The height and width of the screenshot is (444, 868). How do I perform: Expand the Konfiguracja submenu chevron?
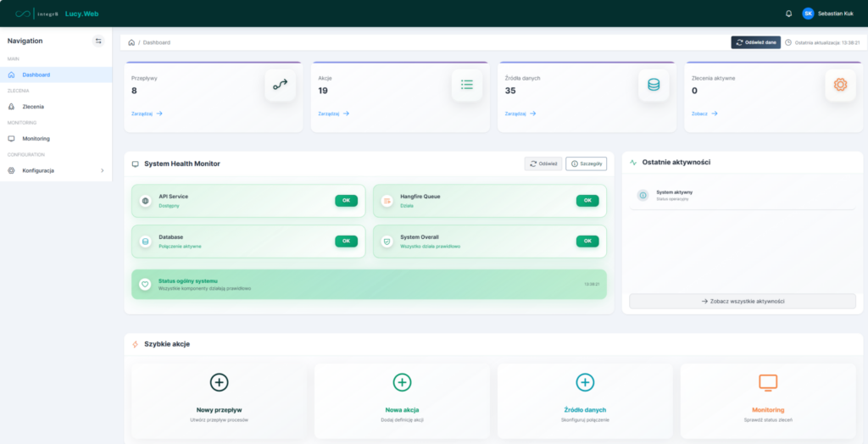pos(103,170)
